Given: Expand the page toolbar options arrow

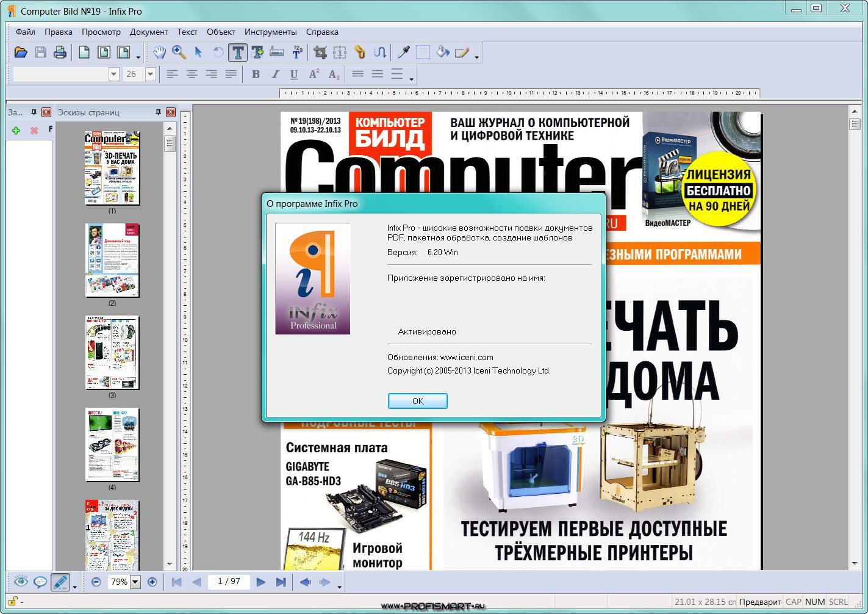Looking at the screenshot, I should click(x=138, y=57).
